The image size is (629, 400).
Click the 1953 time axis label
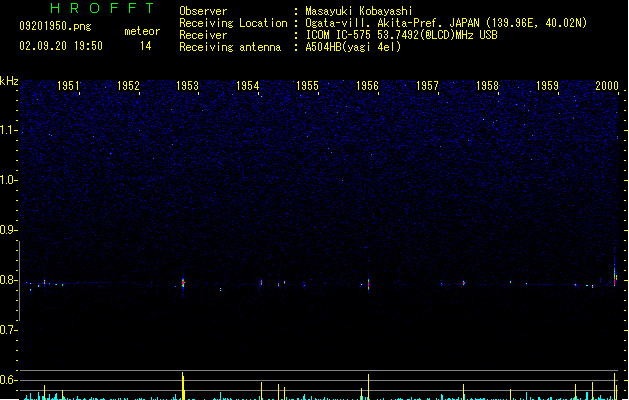point(187,86)
